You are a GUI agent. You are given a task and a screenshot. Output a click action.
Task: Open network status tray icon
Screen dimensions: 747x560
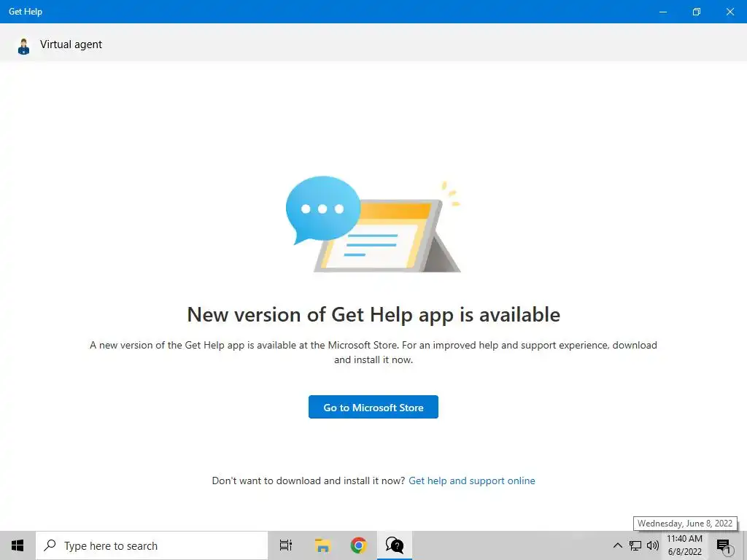(635, 545)
